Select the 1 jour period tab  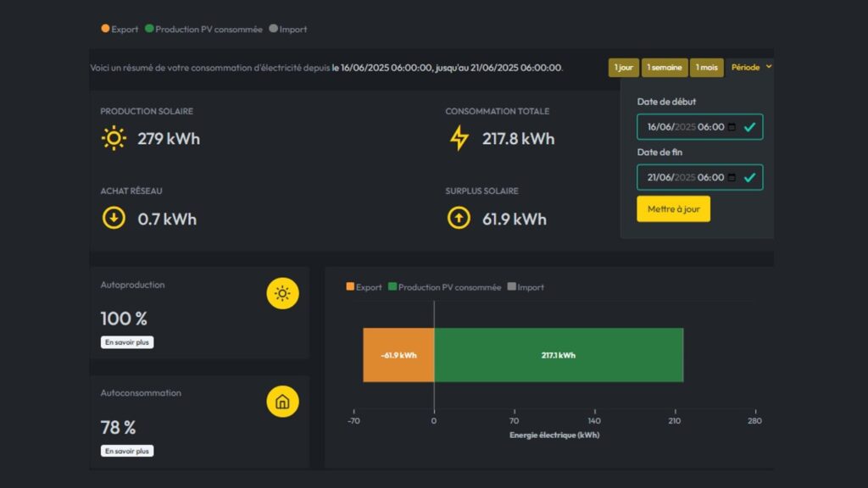point(623,68)
